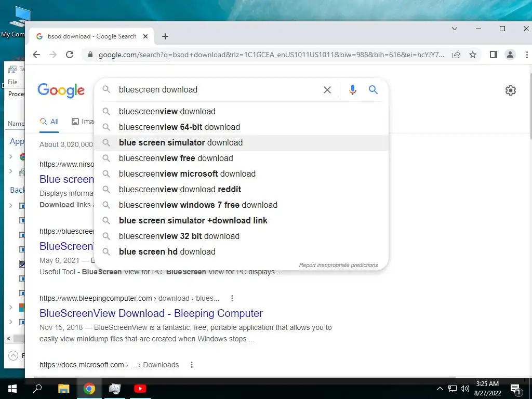Select suggestion 'bluescreenview 32 bit download'
This screenshot has height=399, width=532.
click(x=241, y=236)
